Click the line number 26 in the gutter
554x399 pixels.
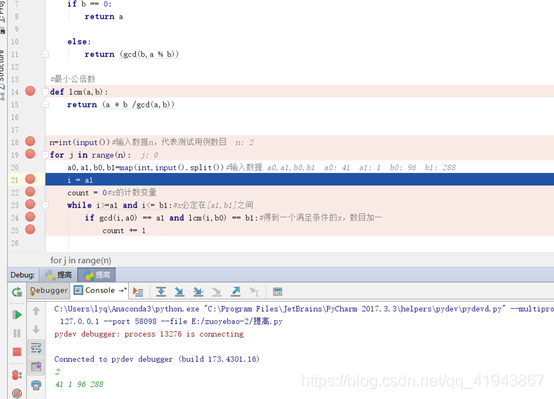[14, 243]
